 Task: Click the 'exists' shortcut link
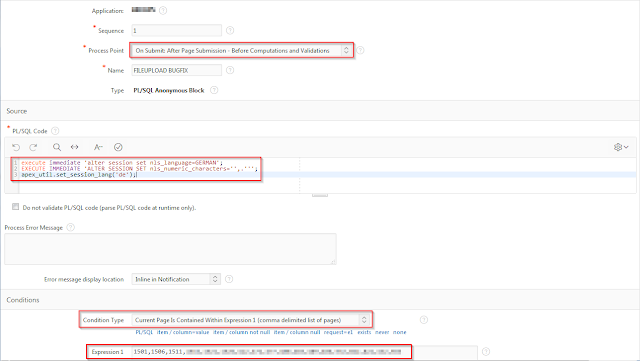tap(364, 332)
